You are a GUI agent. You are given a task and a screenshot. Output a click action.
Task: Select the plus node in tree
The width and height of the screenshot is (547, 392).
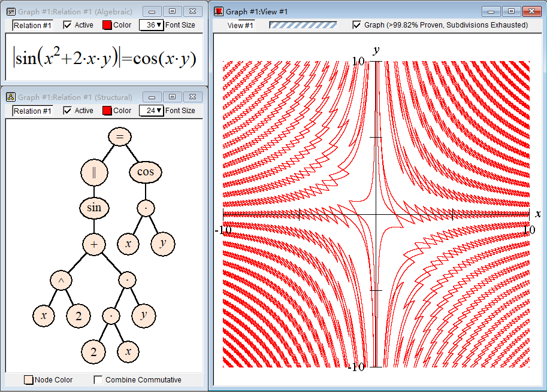[94, 244]
